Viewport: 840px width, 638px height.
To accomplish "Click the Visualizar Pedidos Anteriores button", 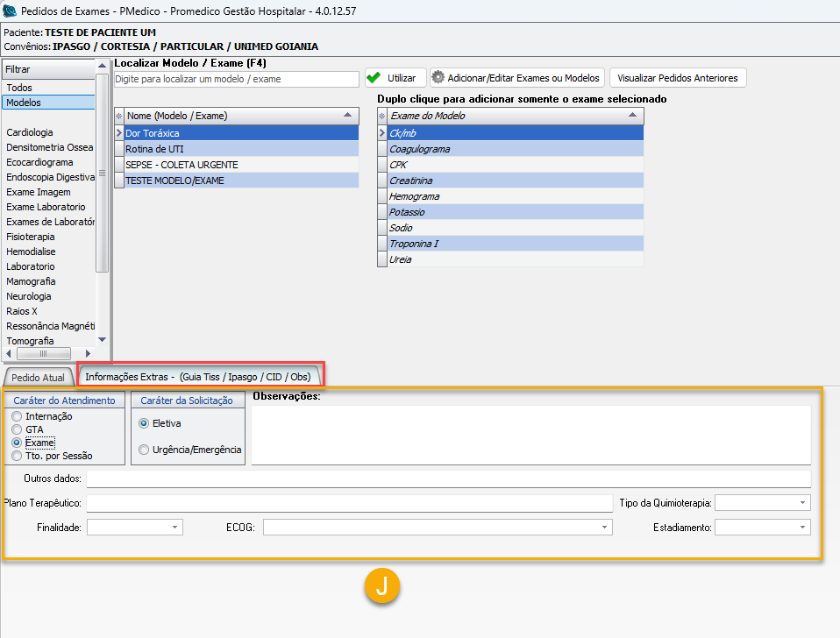I will tap(678, 78).
